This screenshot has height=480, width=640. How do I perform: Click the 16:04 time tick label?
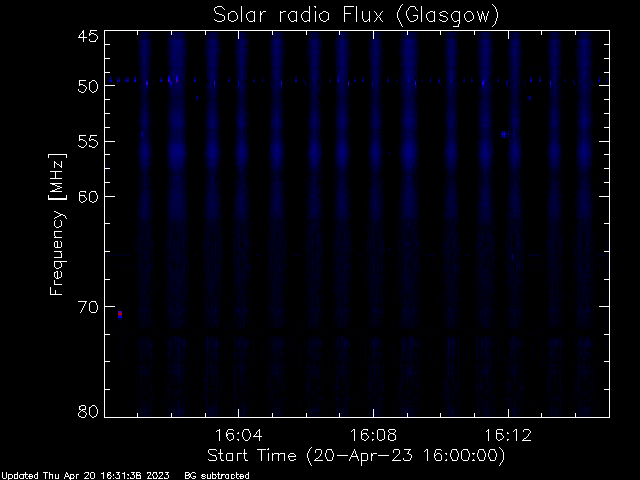coord(238,435)
